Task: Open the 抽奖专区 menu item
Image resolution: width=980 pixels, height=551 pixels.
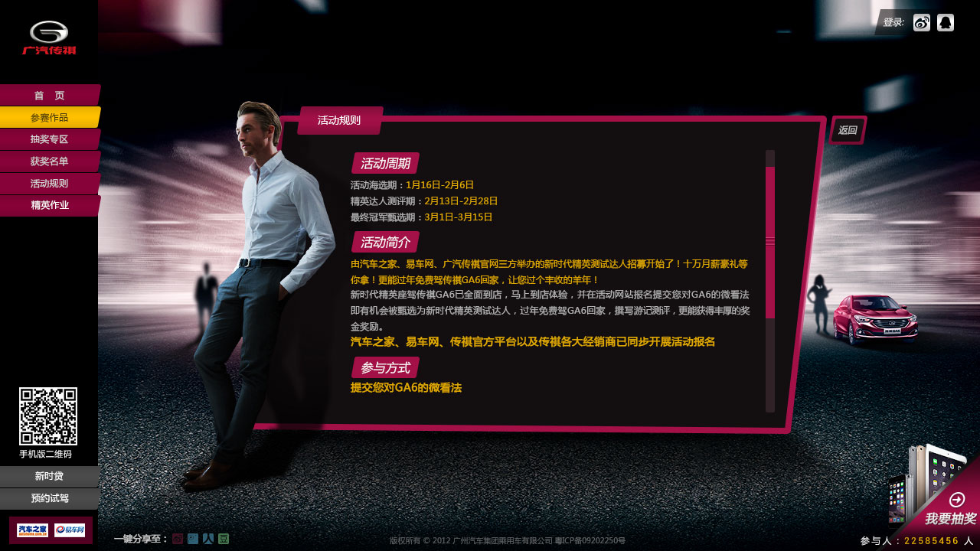Action: [x=50, y=140]
